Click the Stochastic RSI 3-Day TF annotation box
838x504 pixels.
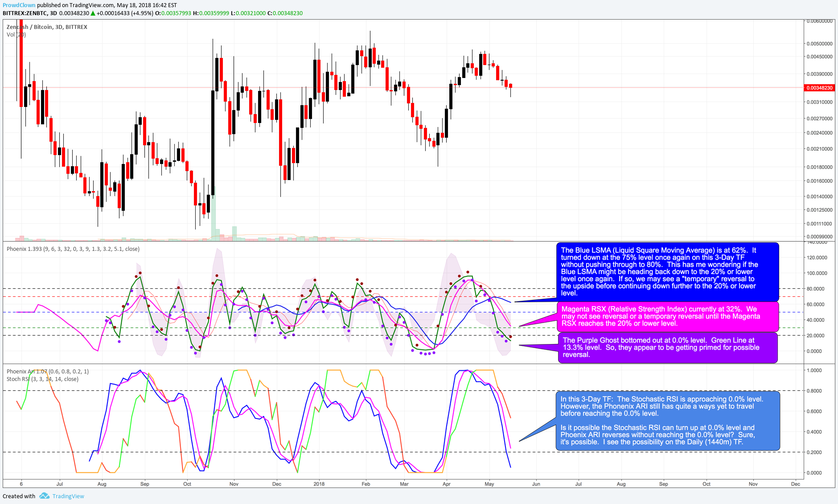coord(667,420)
